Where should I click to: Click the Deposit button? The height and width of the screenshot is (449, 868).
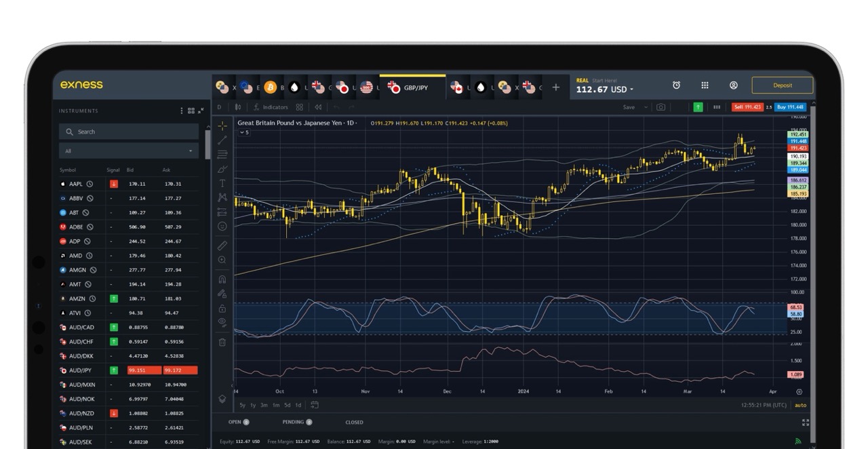tap(782, 85)
